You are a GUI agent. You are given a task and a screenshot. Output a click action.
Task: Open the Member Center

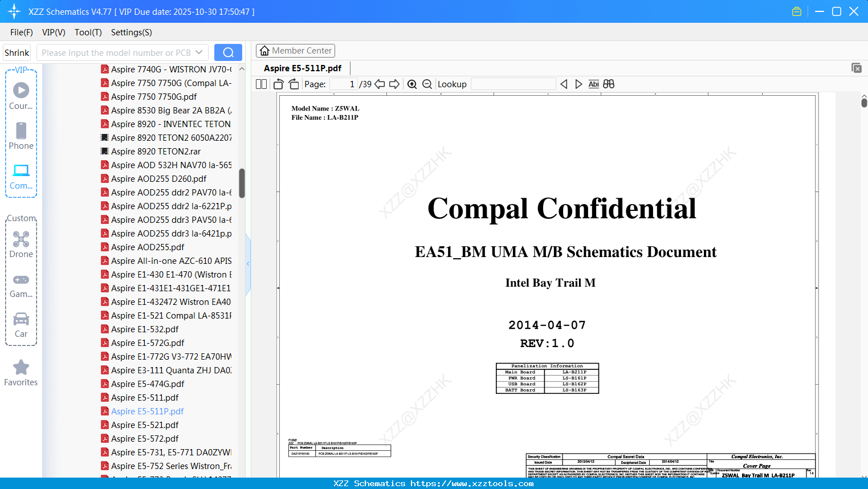click(x=295, y=51)
